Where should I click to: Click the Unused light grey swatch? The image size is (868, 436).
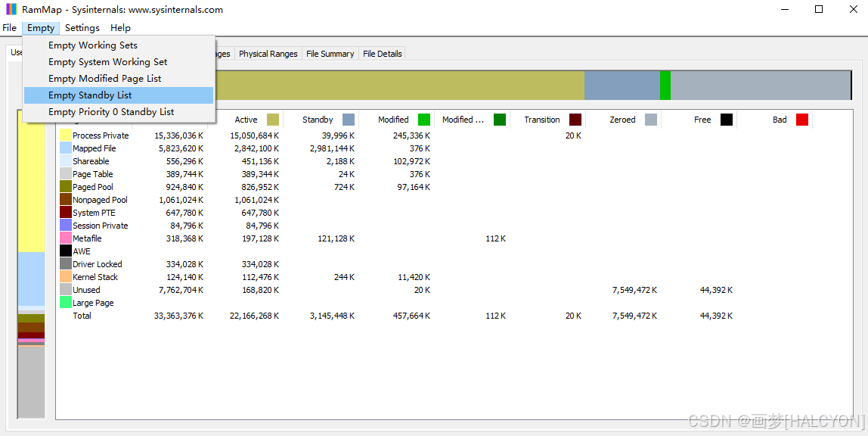tap(65, 290)
